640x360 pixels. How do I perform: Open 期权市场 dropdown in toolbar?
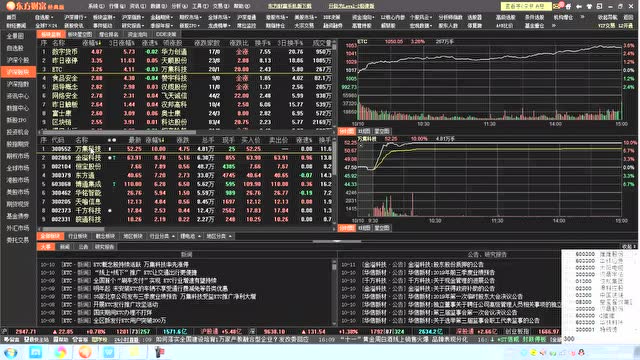point(190,18)
